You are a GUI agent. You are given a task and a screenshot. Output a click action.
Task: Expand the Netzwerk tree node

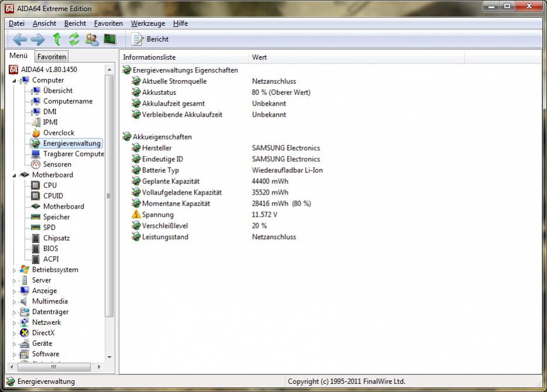14,323
